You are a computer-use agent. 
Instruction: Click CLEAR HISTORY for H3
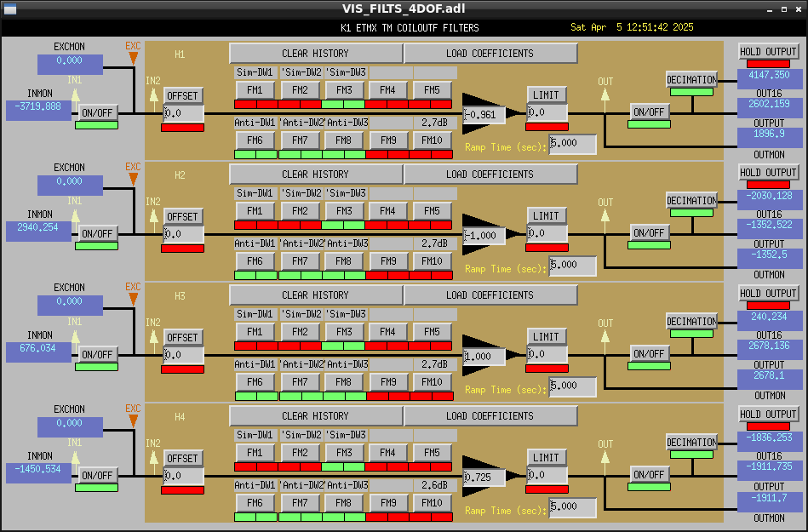315,295
